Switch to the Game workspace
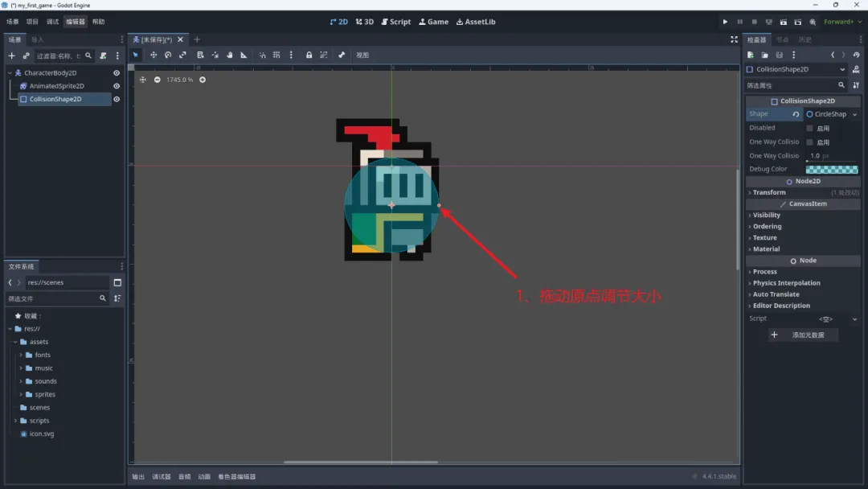The image size is (868, 489). point(433,22)
